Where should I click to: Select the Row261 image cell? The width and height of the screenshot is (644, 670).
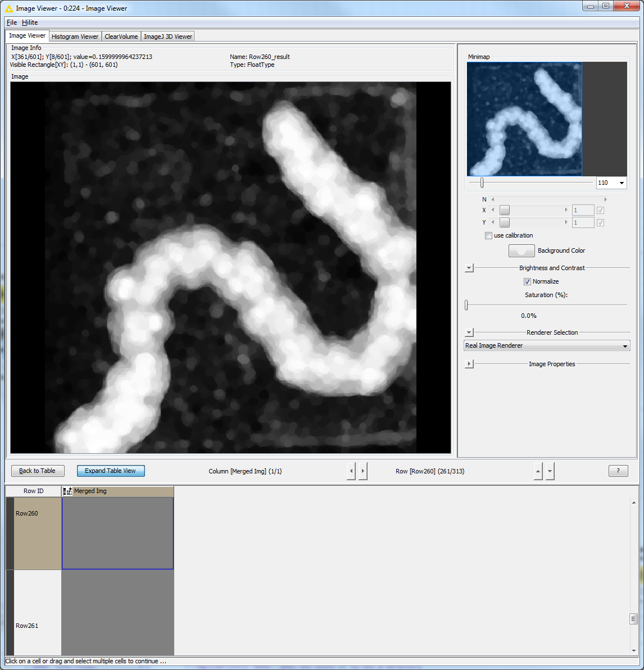tap(117, 612)
